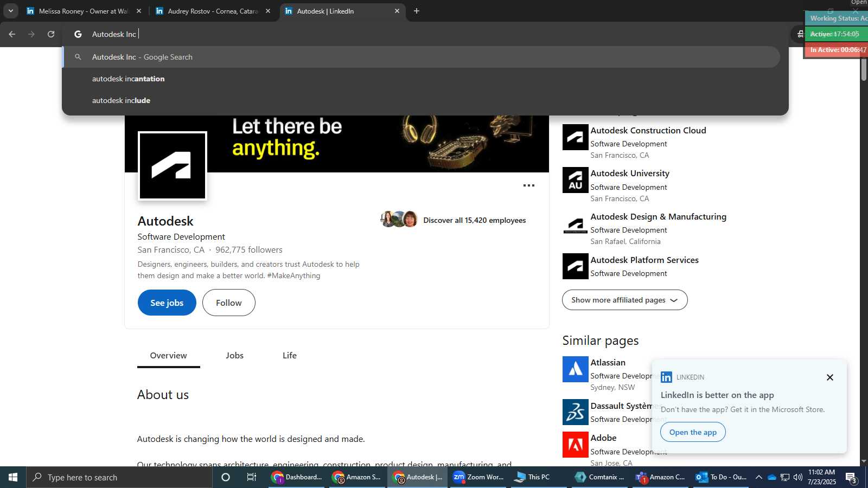Dismiss the LinkedIn app popup

pos(830,377)
